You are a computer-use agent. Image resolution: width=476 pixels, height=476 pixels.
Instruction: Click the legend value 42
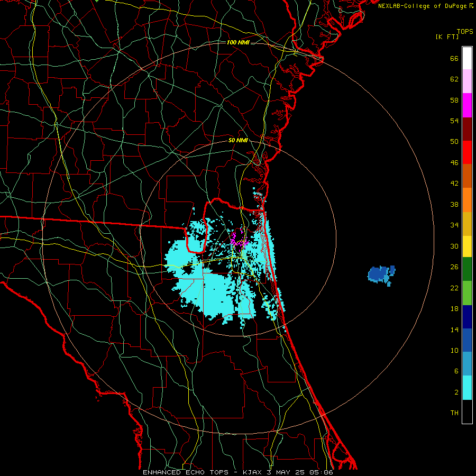click(454, 183)
